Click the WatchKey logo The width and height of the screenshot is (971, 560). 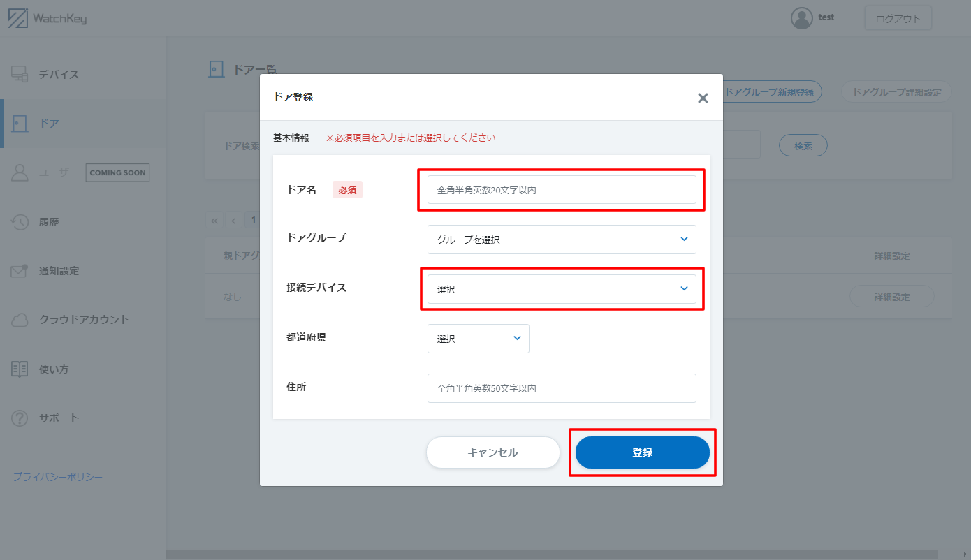coord(48,19)
